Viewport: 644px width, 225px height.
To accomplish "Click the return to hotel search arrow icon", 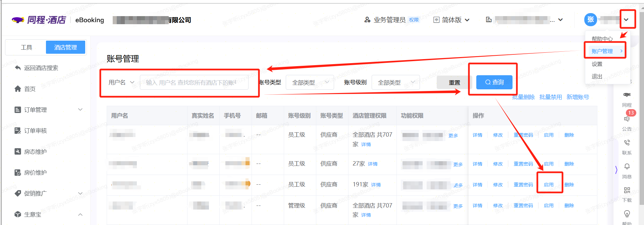I will [18, 68].
